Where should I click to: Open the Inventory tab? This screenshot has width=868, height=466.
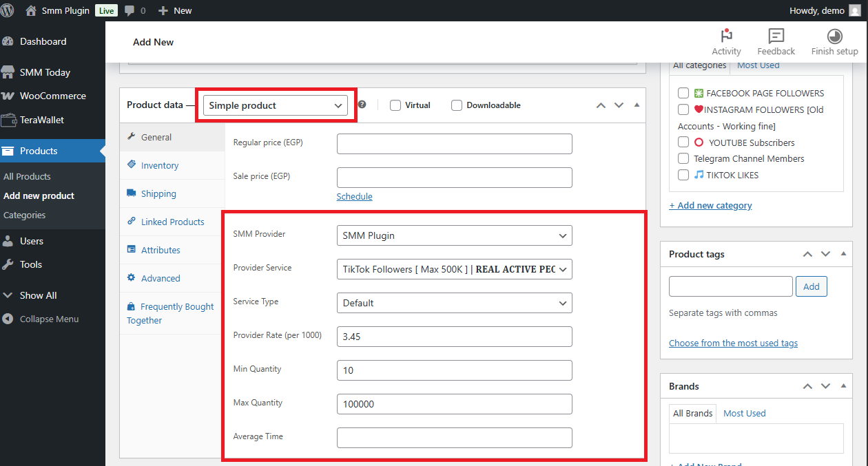click(x=159, y=165)
